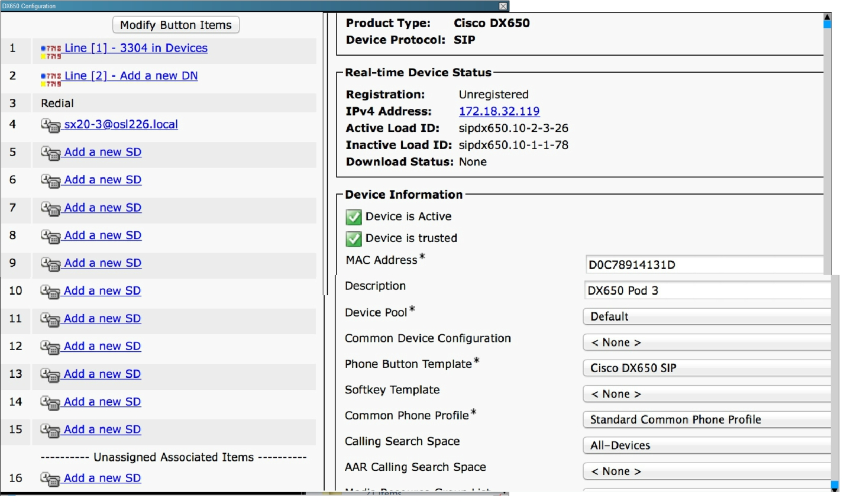Click the speed dial icon in row 5
847x504 pixels.
[51, 153]
